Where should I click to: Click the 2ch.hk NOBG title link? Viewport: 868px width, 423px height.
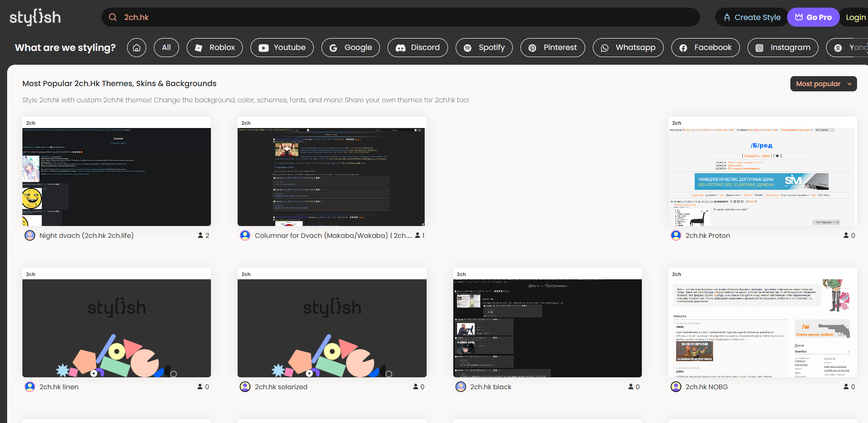coord(707,387)
